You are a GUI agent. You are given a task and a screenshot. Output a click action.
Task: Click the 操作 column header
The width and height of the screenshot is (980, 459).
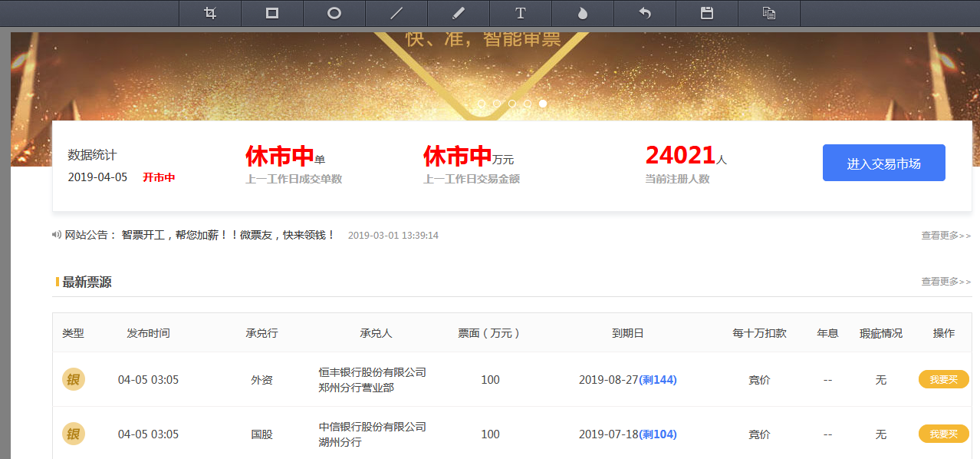pyautogui.click(x=944, y=333)
